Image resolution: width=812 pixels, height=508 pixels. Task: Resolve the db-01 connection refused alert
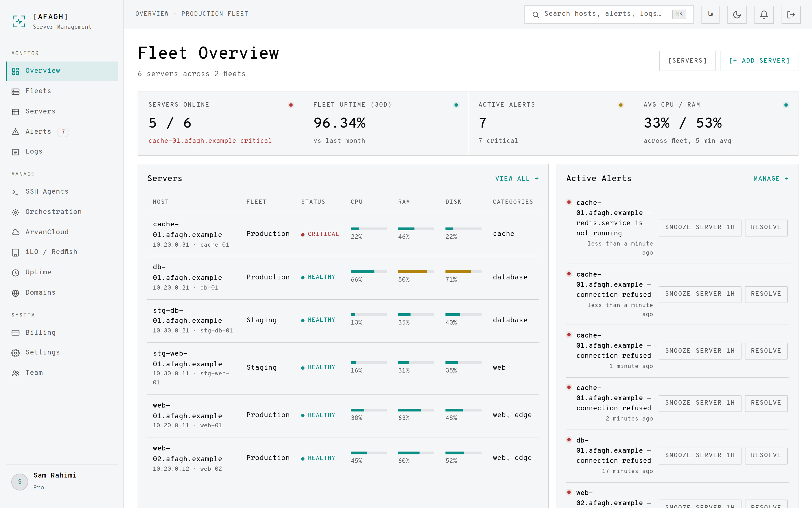click(x=766, y=456)
